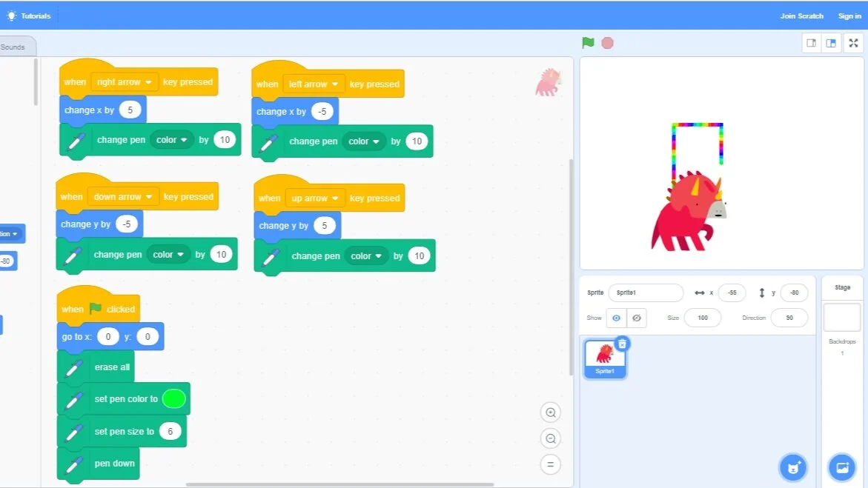Viewport: 868px width, 488px height.
Task: Select the Stage backdrop thumbnail
Action: pos(842,317)
